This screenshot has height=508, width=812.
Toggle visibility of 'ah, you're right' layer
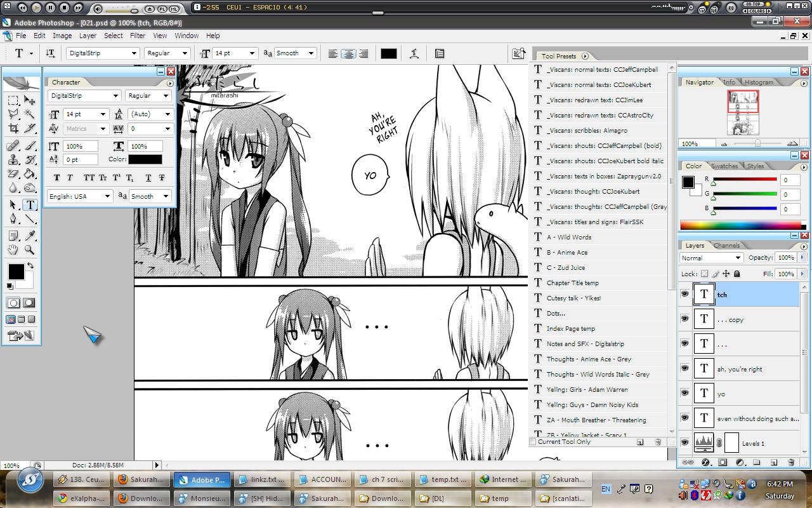pyautogui.click(x=684, y=368)
